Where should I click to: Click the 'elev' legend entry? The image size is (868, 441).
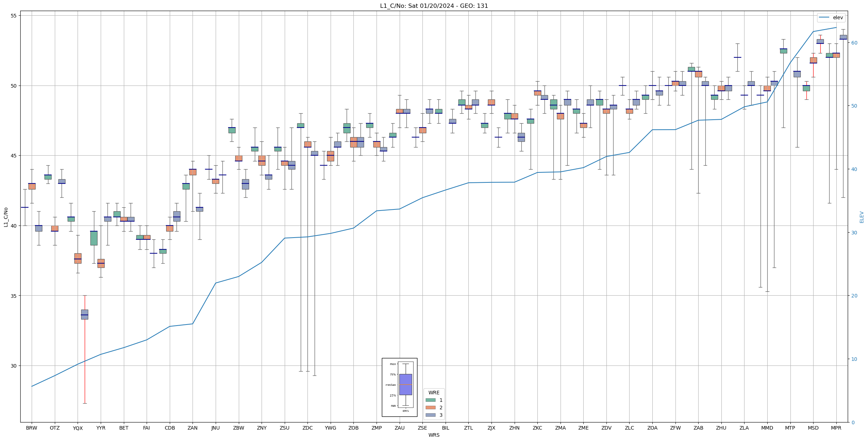[x=831, y=17]
